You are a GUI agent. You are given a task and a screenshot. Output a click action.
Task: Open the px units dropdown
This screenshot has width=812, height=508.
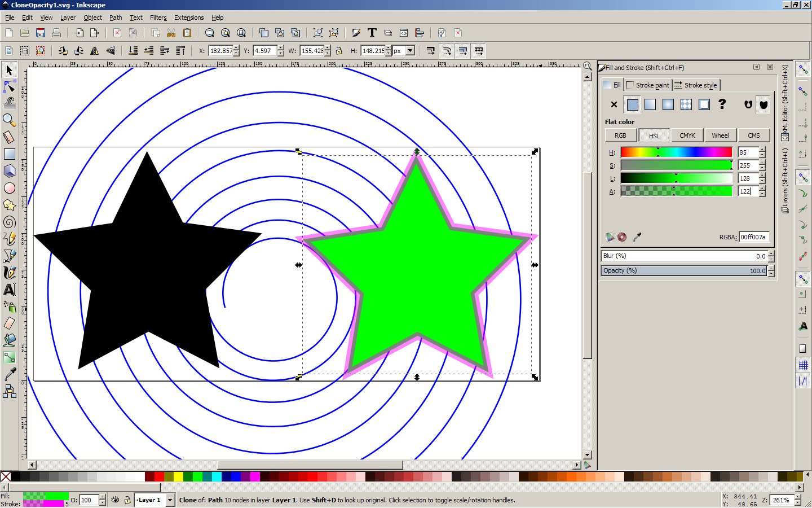coord(410,51)
